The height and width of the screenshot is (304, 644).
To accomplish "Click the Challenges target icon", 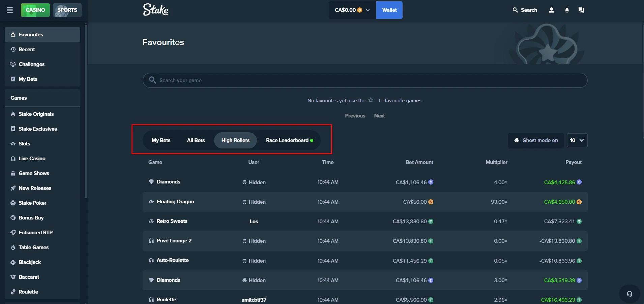I will (13, 64).
